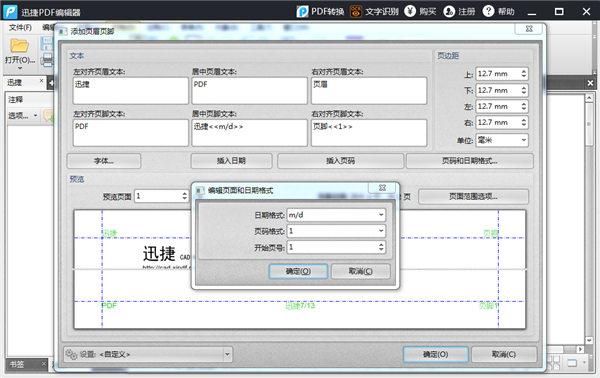Click 取消(C) in header footer dialog
Screen dimensions: 600x378
coord(504,354)
